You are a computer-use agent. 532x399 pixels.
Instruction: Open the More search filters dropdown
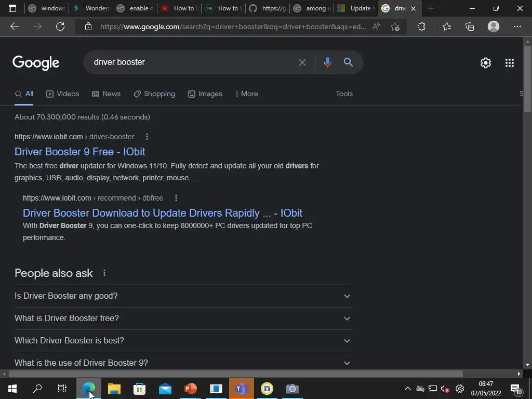[246, 94]
